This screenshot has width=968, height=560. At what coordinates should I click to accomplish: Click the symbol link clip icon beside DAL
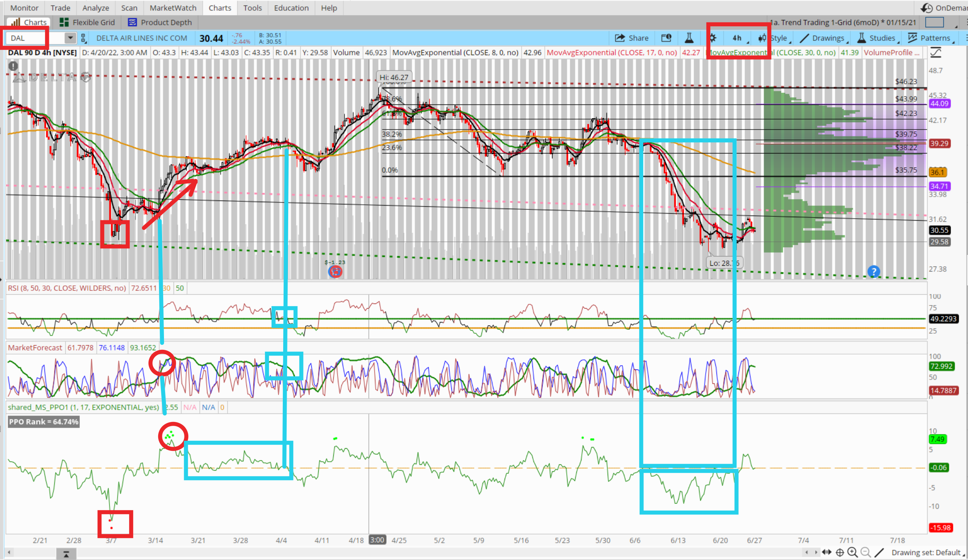point(83,38)
